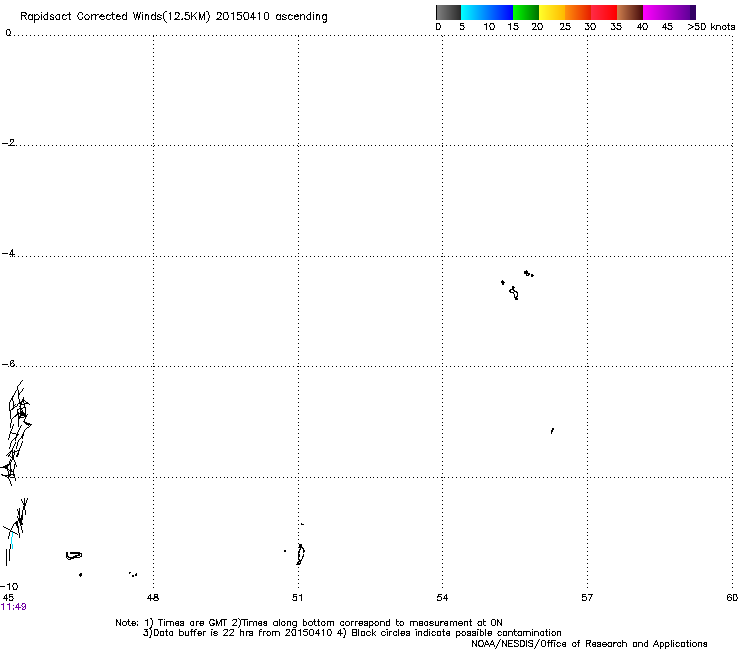
Task: Click the island outline on the 51 longitude line
Action: (301, 554)
